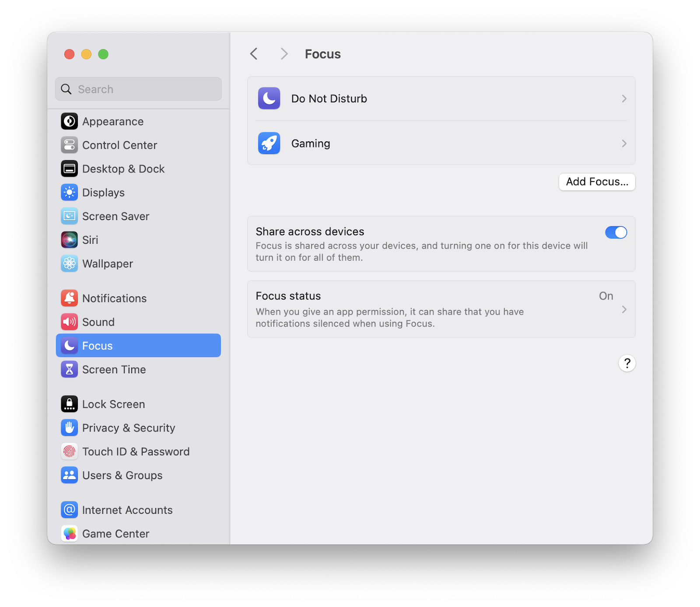Select the Focus moon icon in sidebar
Viewport: 700px width, 607px height.
69,345
